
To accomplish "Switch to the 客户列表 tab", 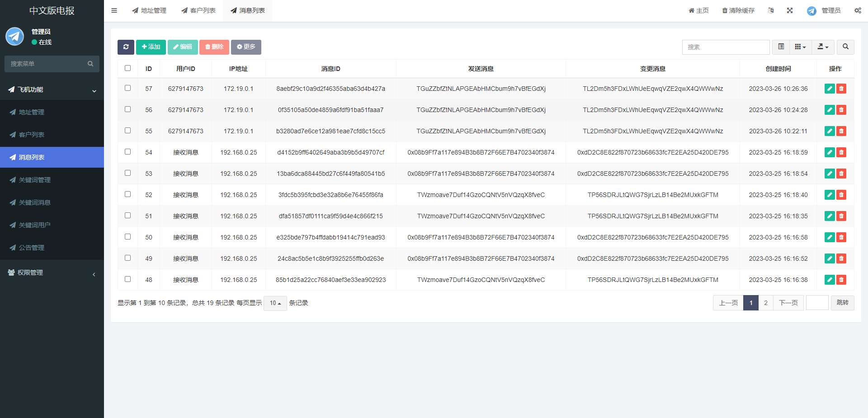I will 198,10.
